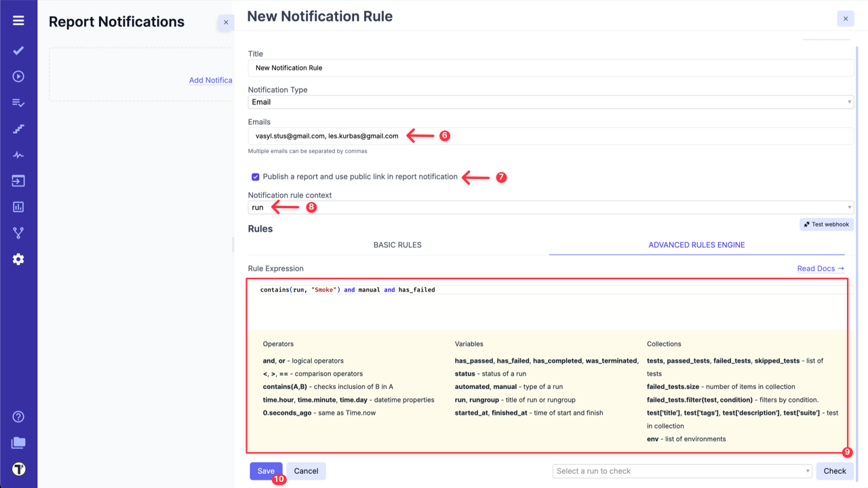Switch to the BASIC RULES tab

[x=397, y=245]
